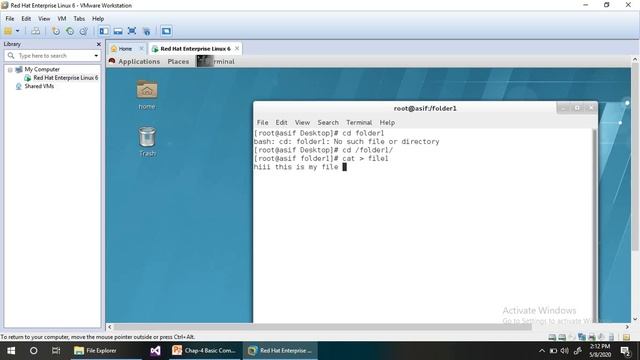Close the Home tab
The image size is (640, 360).
pyautogui.click(x=142, y=49)
